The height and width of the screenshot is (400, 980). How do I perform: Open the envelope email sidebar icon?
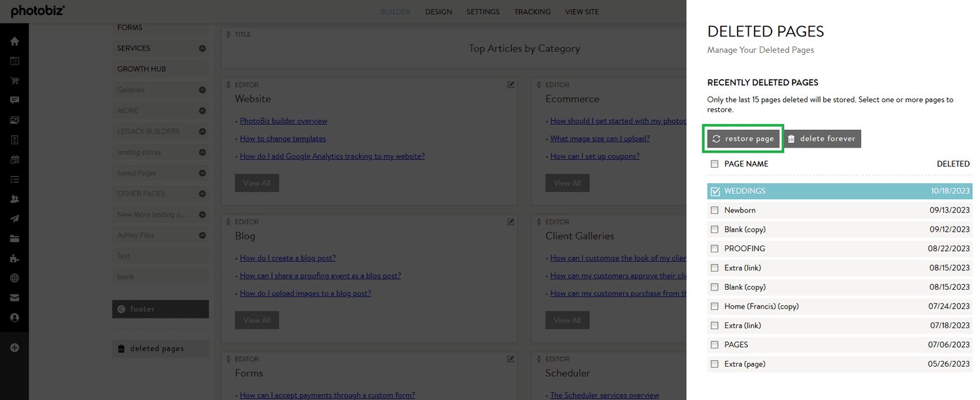(14, 298)
